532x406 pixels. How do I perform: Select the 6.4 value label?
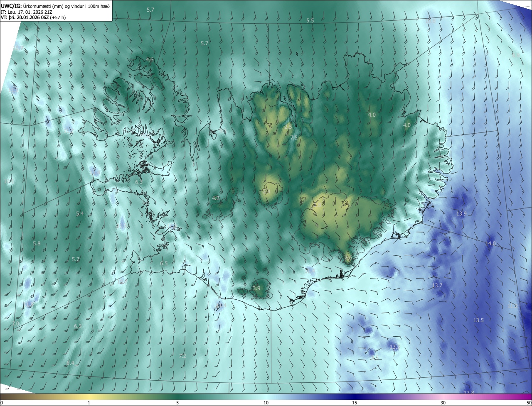[70, 363]
